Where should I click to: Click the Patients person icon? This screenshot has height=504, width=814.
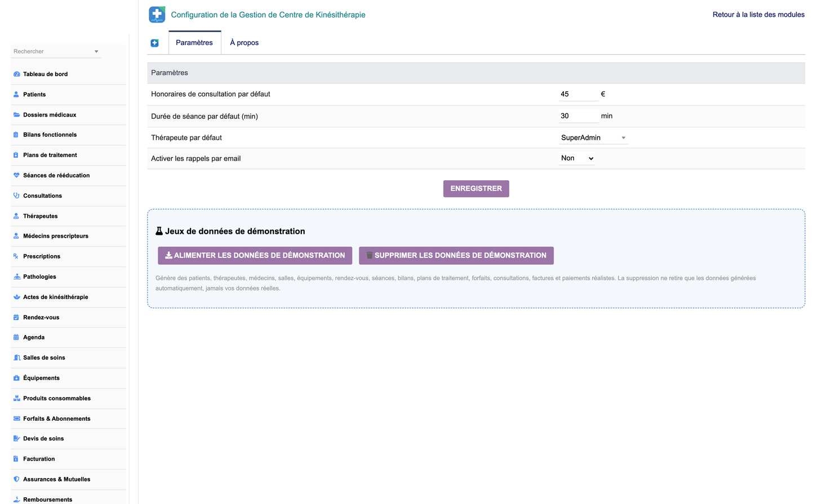[16, 95]
